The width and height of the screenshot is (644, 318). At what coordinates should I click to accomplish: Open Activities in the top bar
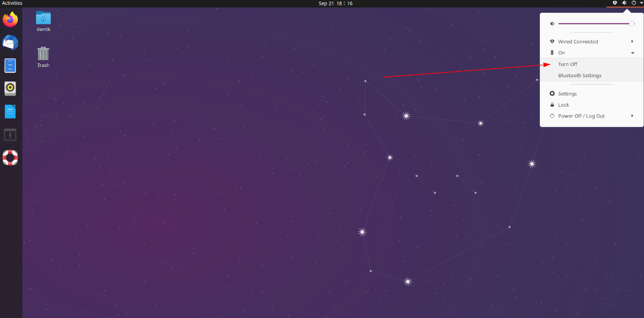click(x=12, y=3)
